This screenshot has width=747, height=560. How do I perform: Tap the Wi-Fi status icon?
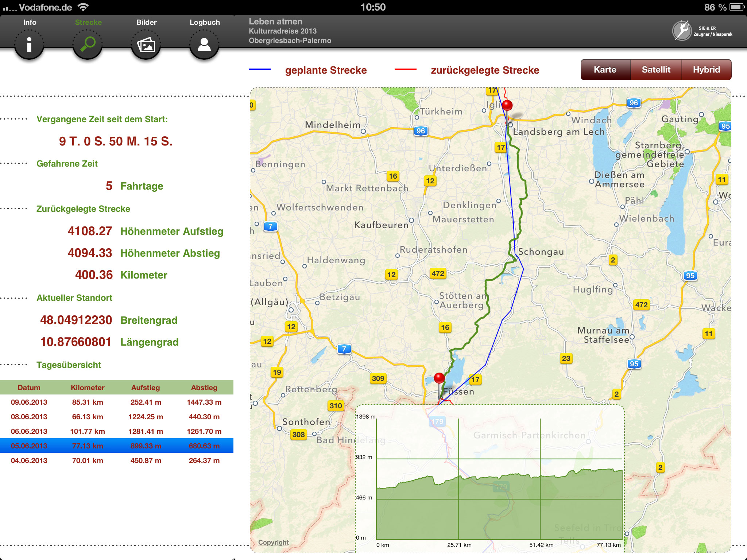pyautogui.click(x=84, y=7)
